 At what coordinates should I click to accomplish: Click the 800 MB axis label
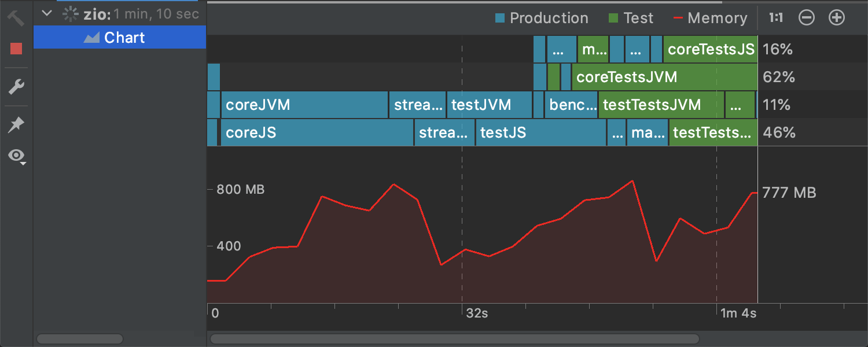(240, 189)
